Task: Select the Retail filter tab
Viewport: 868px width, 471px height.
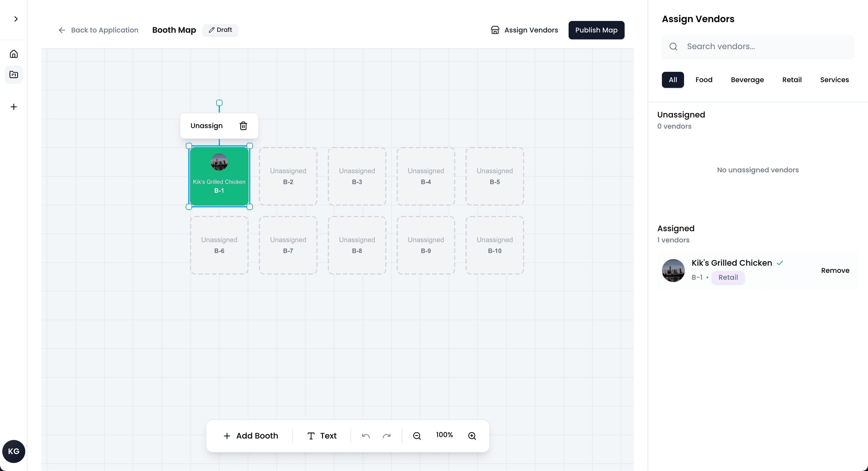Action: (792, 80)
